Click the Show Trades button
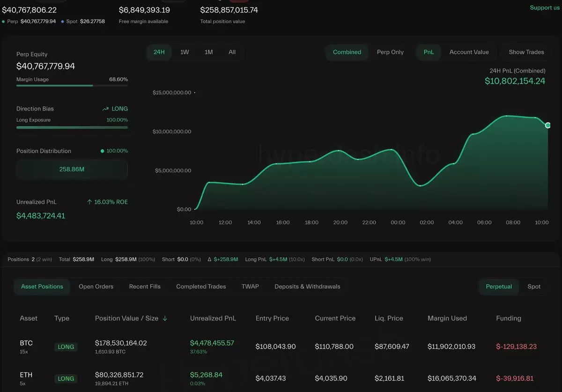Screen dimensions: 562x392 click(x=526, y=52)
